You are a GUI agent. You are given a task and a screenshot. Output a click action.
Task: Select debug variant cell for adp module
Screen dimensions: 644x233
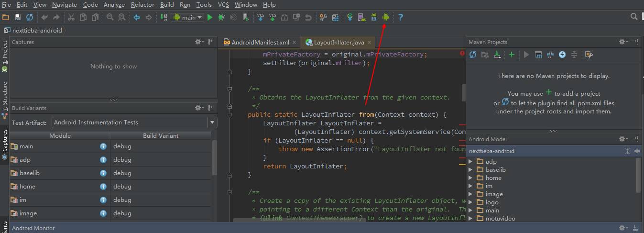pos(160,160)
